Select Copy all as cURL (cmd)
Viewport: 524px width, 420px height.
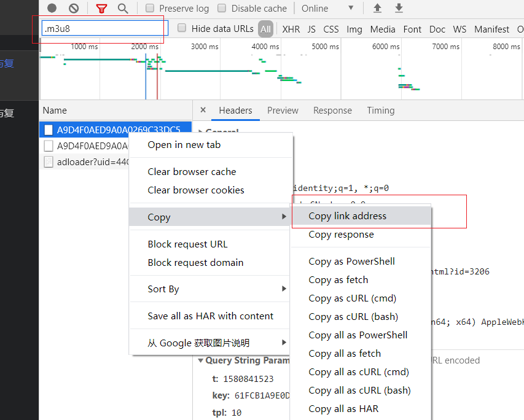[x=361, y=372]
